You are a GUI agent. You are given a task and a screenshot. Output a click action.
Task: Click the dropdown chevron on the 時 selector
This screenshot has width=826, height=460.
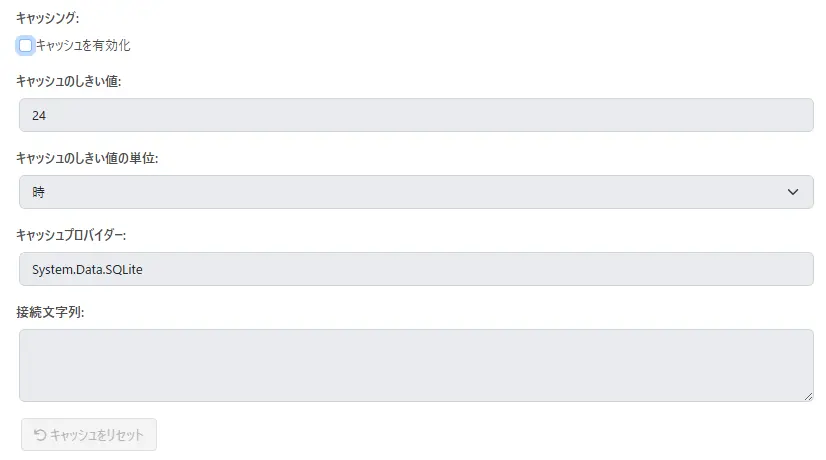pos(793,192)
